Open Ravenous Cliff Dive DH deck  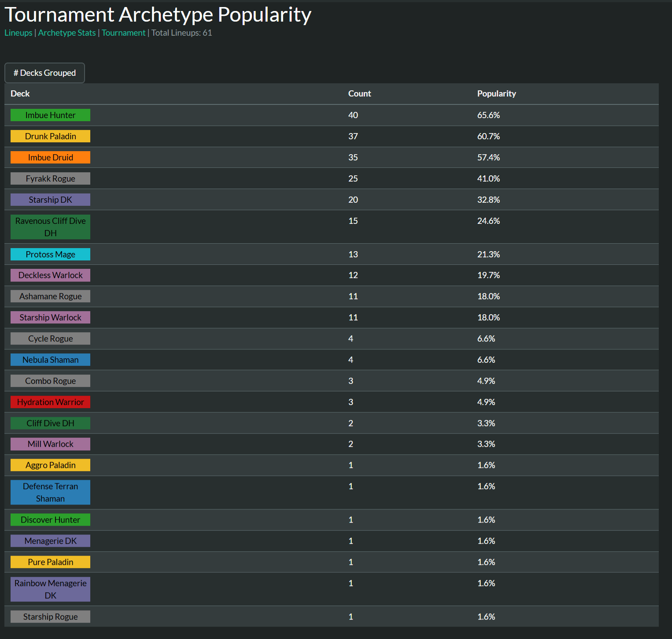coord(50,227)
